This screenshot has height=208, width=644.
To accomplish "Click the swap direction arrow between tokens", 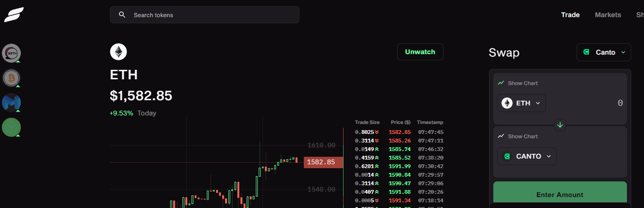I will pyautogui.click(x=560, y=125).
